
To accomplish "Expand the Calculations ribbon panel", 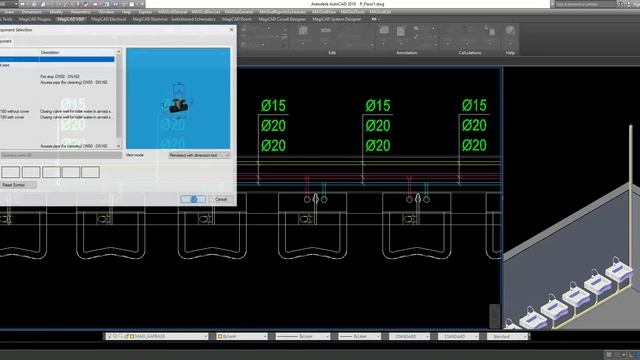I will click(470, 53).
